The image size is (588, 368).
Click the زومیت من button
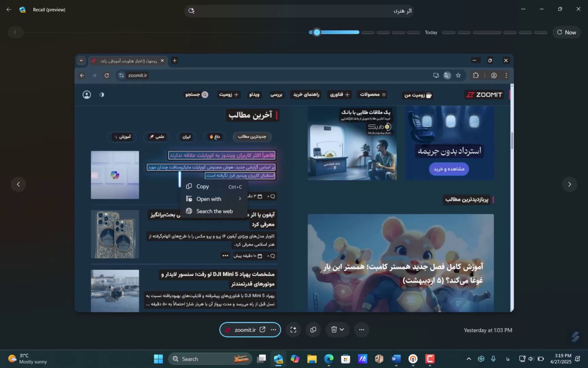click(418, 95)
